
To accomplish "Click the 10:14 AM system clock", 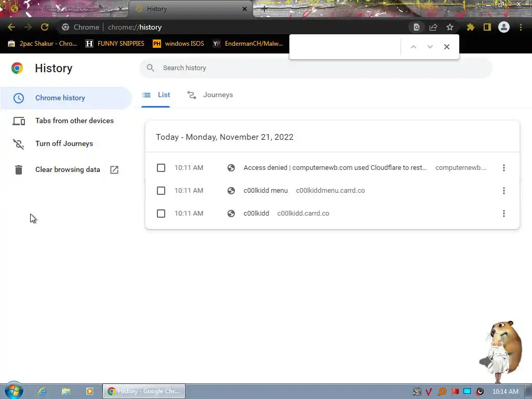I will tap(505, 392).
